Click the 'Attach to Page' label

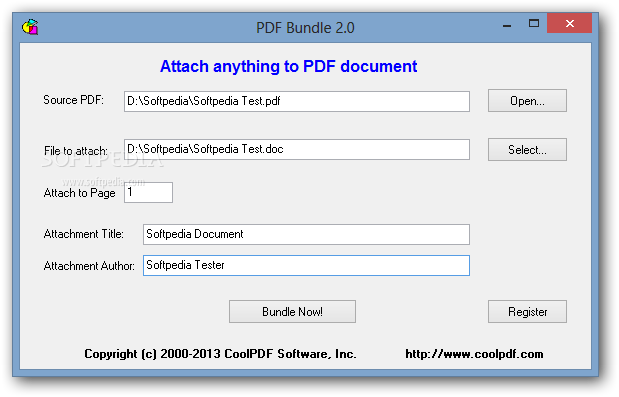pyautogui.click(x=79, y=193)
